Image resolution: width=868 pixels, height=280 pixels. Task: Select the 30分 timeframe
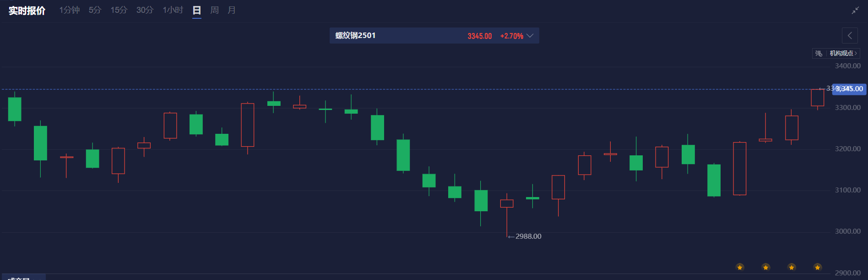[145, 10]
